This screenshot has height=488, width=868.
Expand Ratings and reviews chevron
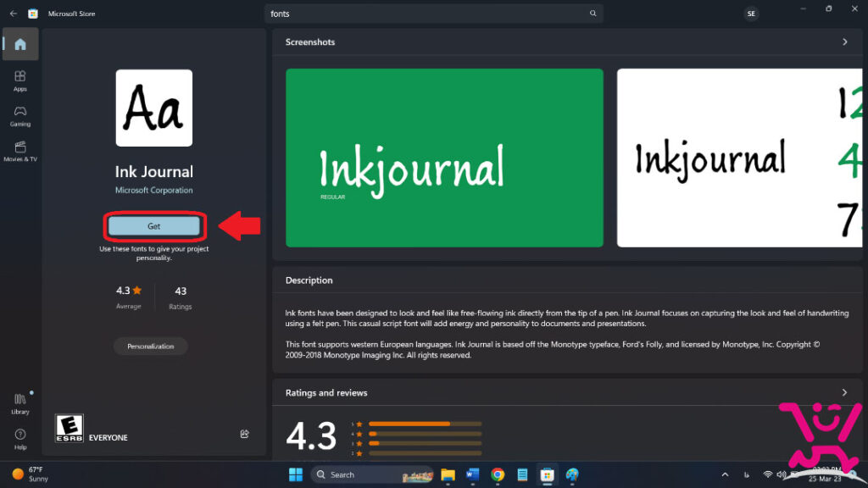[x=844, y=392]
